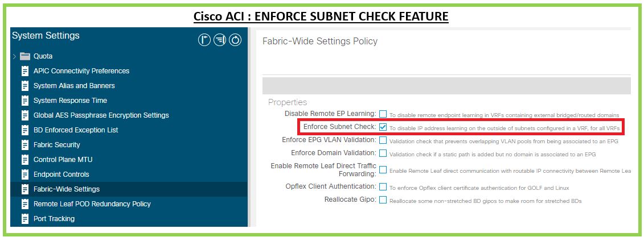The image size is (644, 241).
Task: Click the Fabric Security document icon
Action: [x=24, y=145]
